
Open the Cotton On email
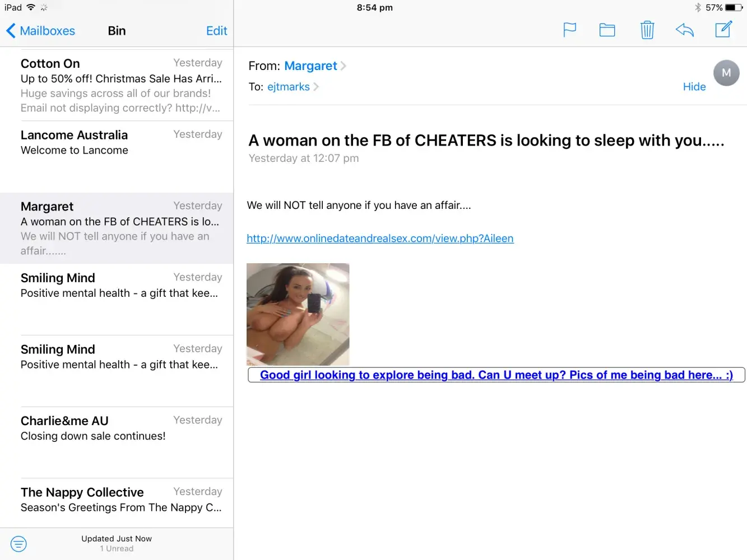click(117, 85)
